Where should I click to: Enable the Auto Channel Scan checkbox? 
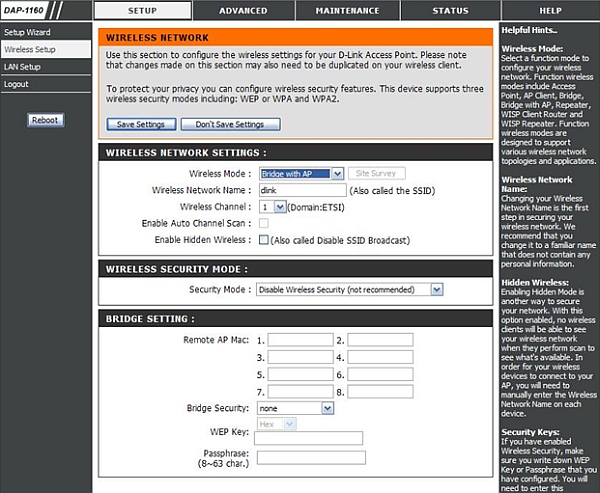pos(264,223)
